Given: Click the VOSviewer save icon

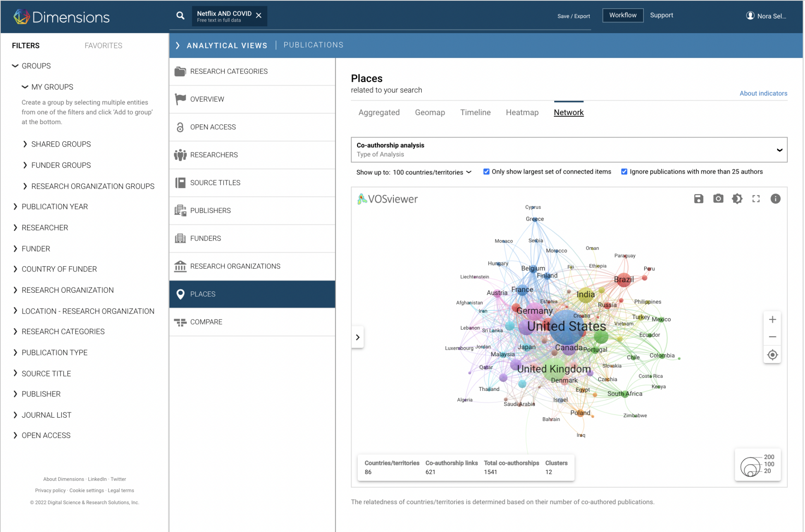Looking at the screenshot, I should pyautogui.click(x=698, y=199).
